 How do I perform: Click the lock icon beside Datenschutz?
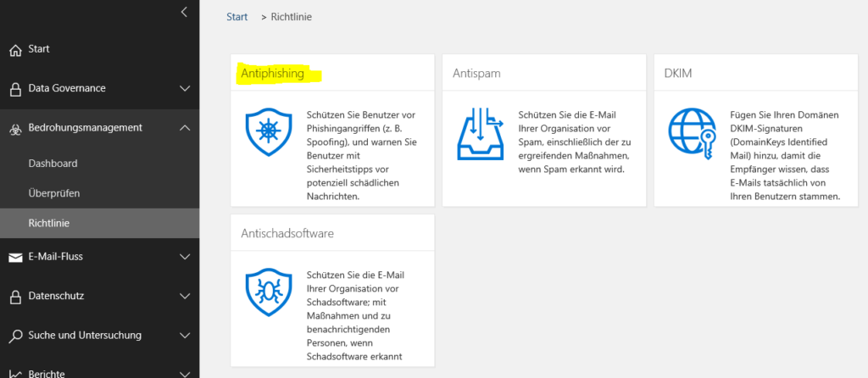tap(16, 297)
